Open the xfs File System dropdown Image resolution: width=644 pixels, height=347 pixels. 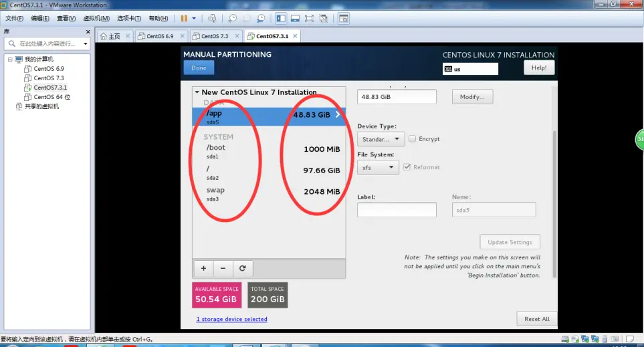(378, 167)
